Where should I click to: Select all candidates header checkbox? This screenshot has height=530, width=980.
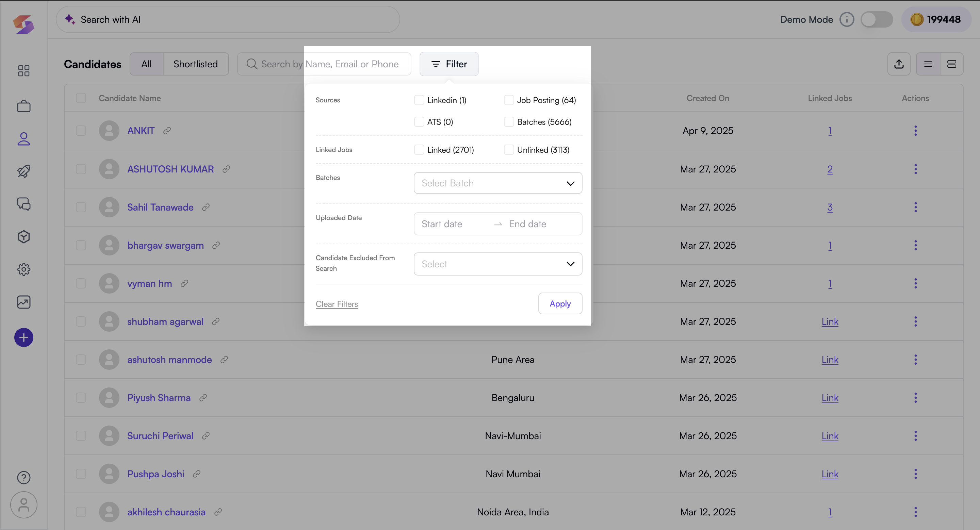(x=81, y=98)
